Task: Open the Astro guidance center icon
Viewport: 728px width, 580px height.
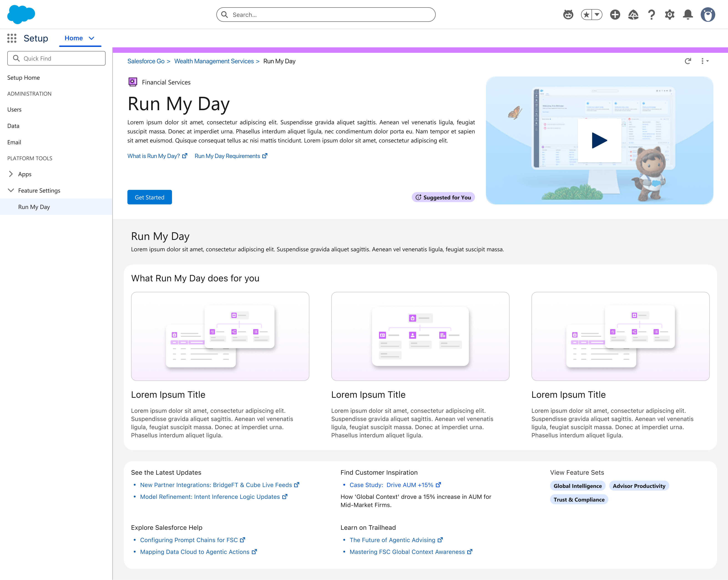Action: coord(568,15)
